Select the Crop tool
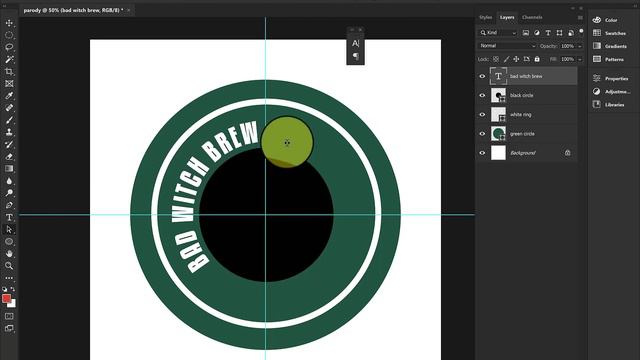640x360 pixels. (9, 71)
